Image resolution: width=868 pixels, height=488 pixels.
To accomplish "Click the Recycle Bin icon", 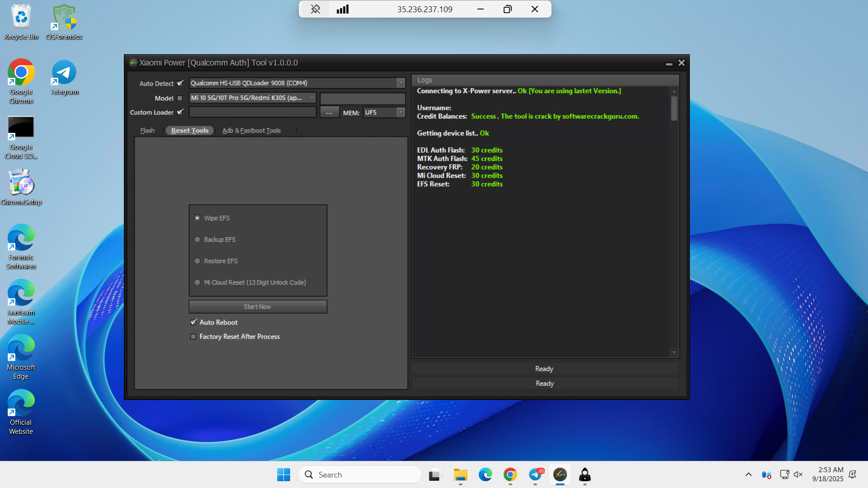I will pos(21,22).
